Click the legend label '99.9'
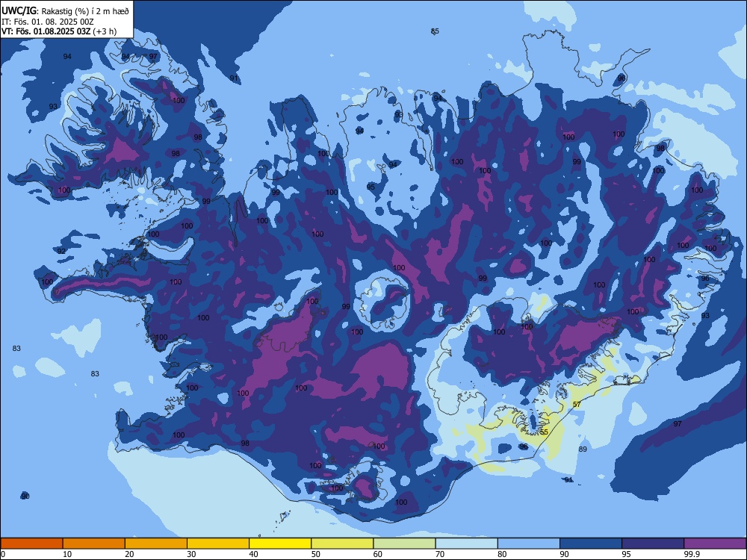Screen dimensions: 747x560 691,554
